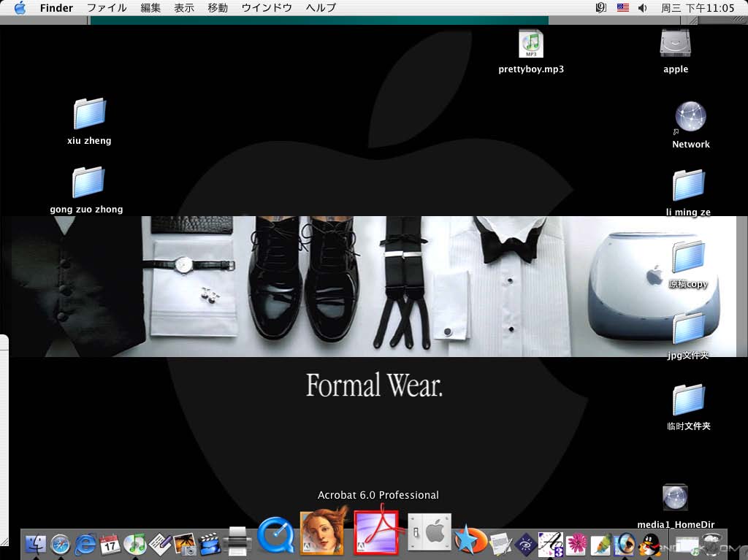
Task: Click the printer icon in the Dock
Action: click(237, 542)
